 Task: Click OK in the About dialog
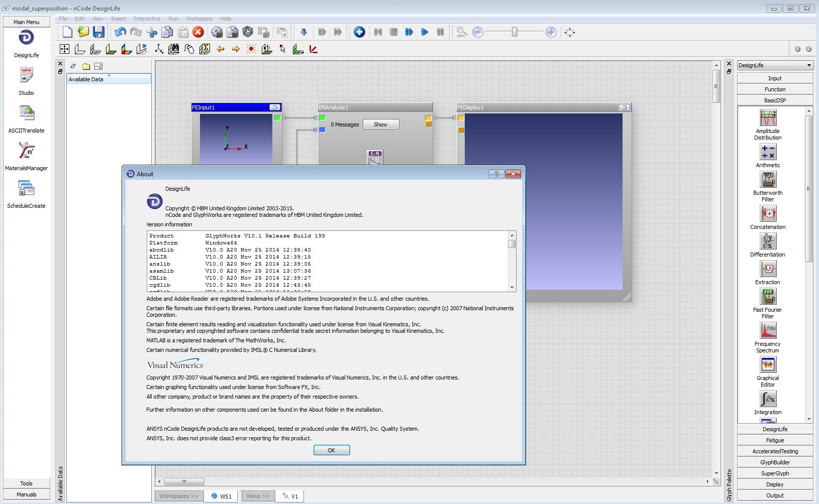332,450
